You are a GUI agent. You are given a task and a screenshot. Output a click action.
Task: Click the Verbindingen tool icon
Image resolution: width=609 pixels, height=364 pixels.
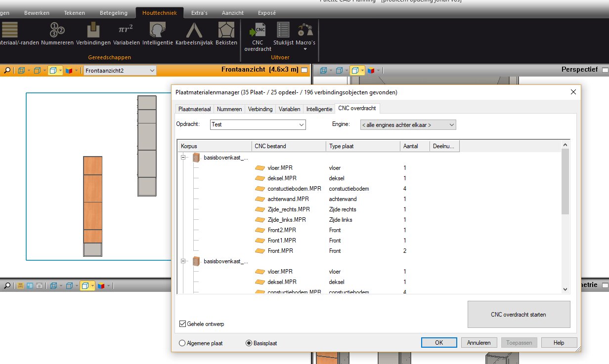point(93,33)
